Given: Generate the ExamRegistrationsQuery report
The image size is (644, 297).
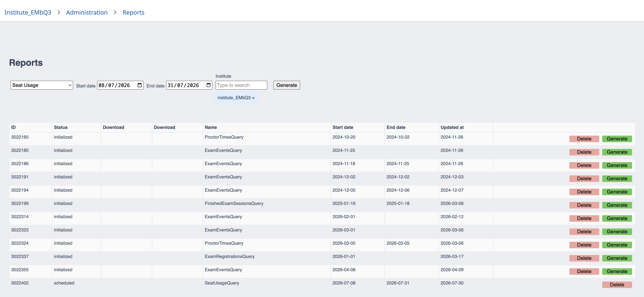Looking at the screenshot, I should tap(617, 258).
